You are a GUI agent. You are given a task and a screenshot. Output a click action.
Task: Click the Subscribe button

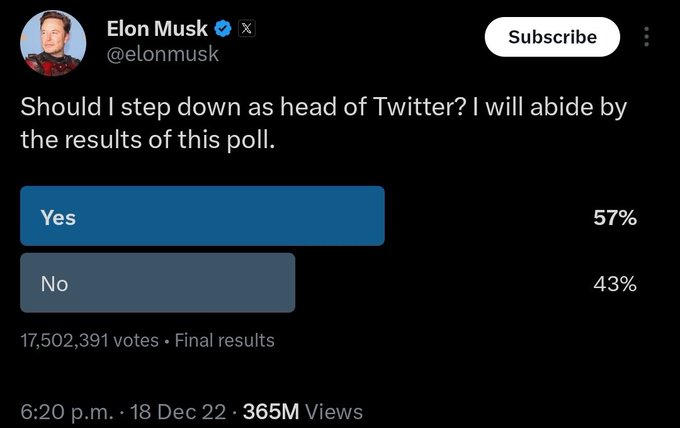point(552,37)
